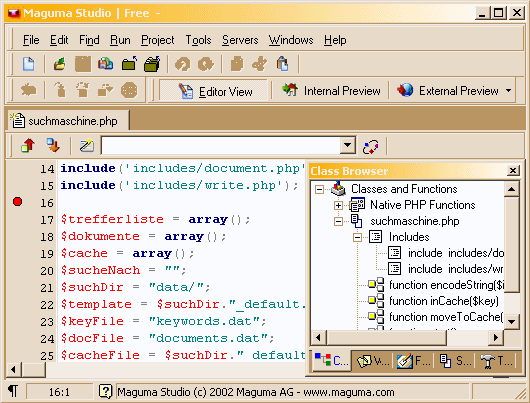The image size is (530, 403).
Task: Switch to the S... panel tab
Action: pos(455,361)
